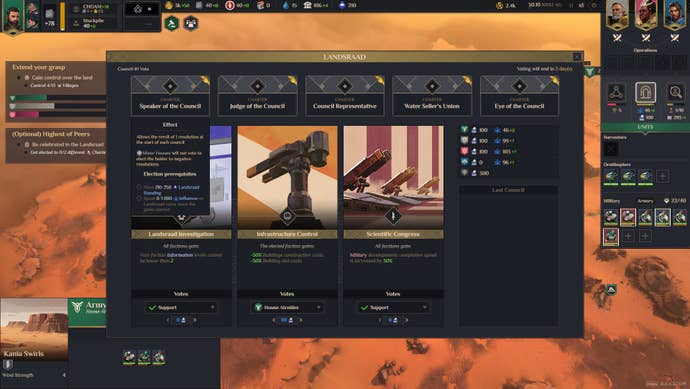
Task: Open the Scientific Congress diamond emblem
Action: 393,216
